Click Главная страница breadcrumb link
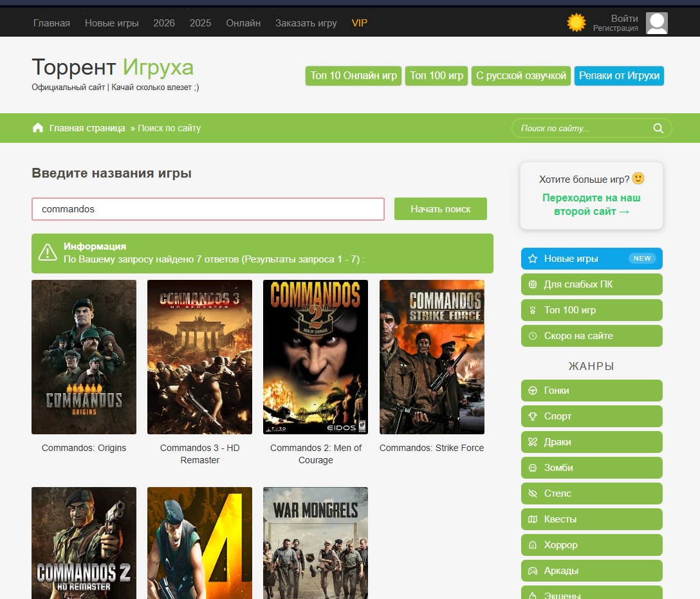 point(87,128)
